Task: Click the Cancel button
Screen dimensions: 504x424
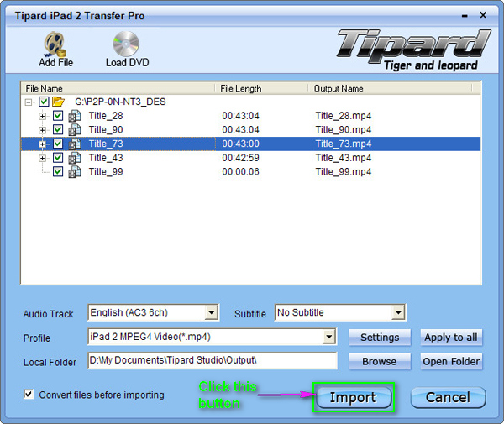Action: pos(448,397)
